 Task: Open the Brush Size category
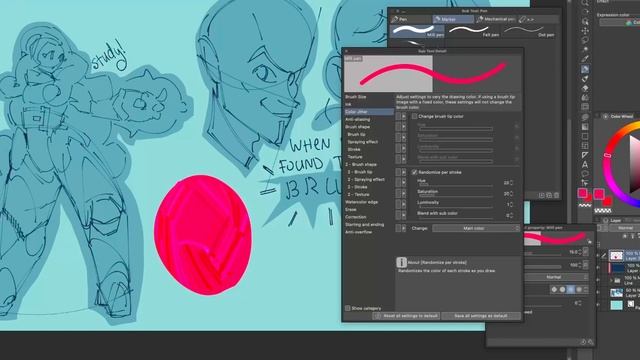(x=356, y=97)
